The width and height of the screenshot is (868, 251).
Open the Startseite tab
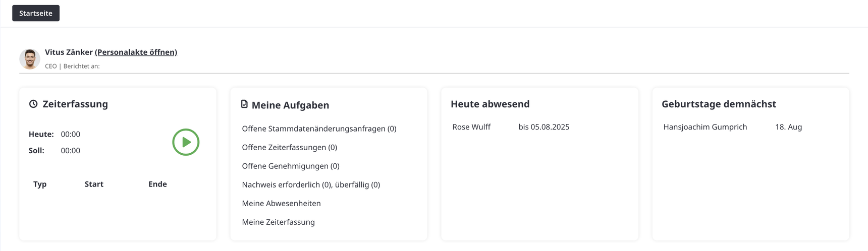[36, 13]
